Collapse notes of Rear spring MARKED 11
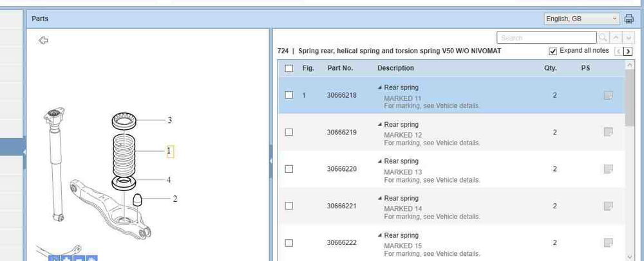This screenshot has height=261, width=644. coord(380,87)
